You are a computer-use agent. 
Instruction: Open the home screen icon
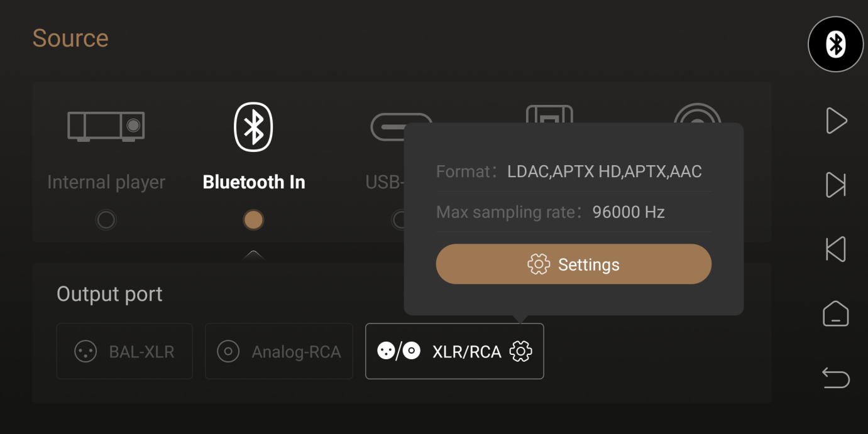tap(835, 313)
